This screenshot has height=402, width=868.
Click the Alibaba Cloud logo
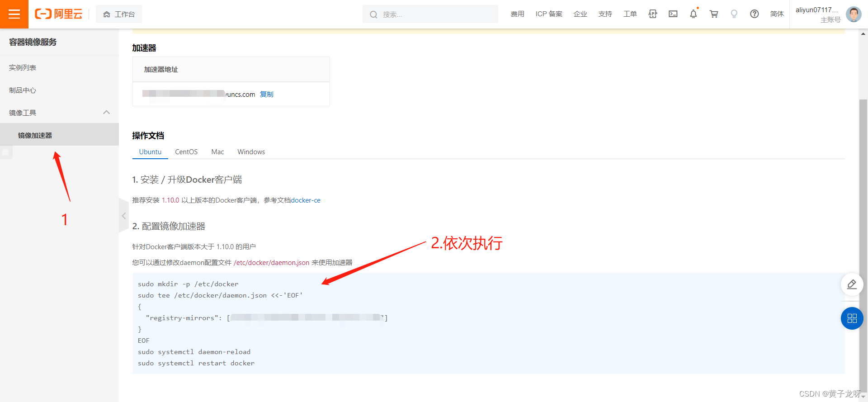(59, 14)
